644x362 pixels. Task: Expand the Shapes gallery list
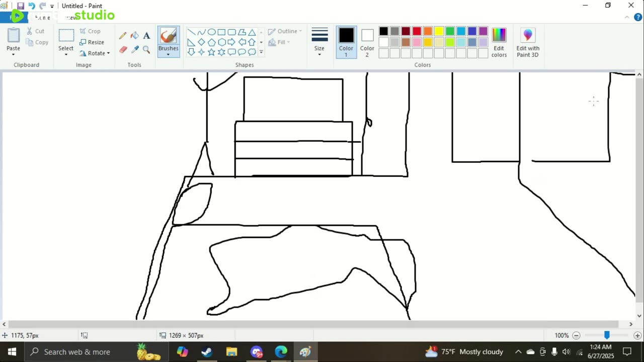coord(261,52)
